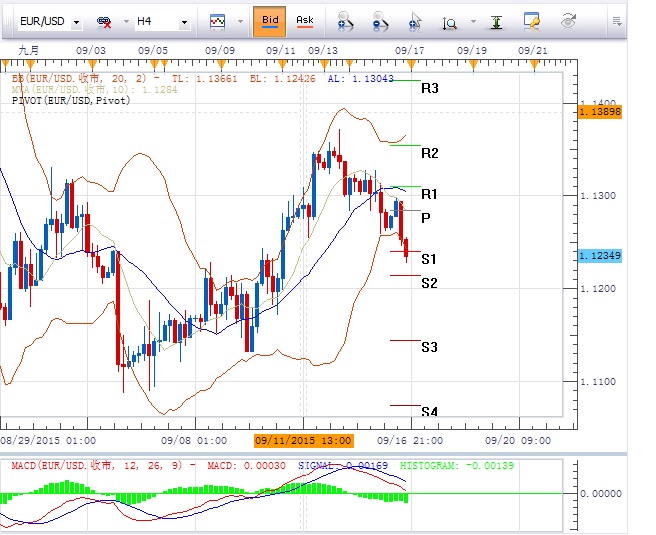Expand the arrow next to the chain-link icon
Viewport: 656px width, 535px height.
point(126,21)
